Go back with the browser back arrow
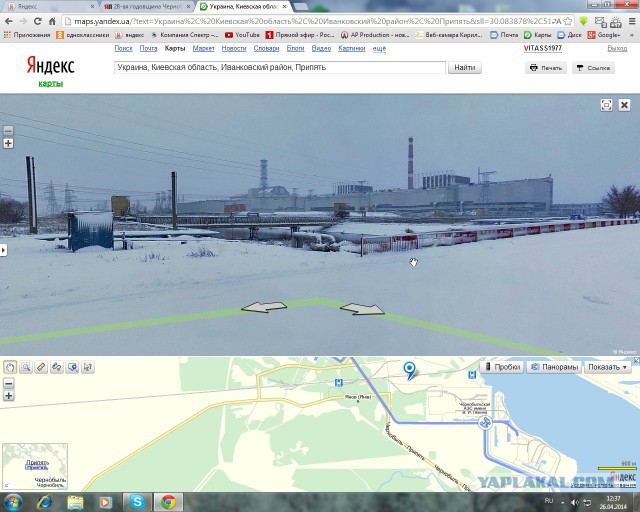This screenshot has width=640, height=512. click(9, 21)
